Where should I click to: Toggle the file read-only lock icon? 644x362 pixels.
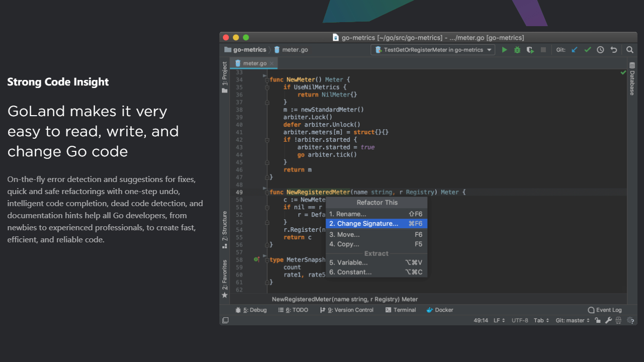click(598, 320)
